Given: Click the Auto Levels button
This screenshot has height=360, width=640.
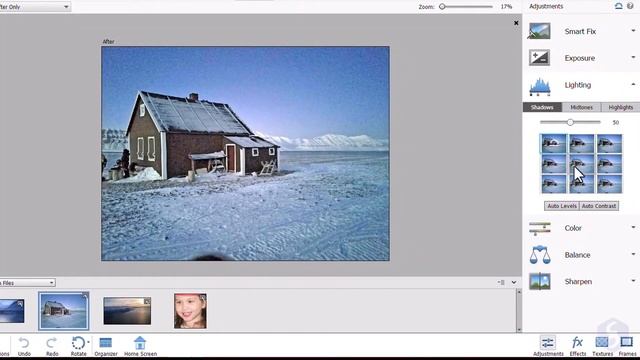Looking at the screenshot, I should tap(562, 206).
